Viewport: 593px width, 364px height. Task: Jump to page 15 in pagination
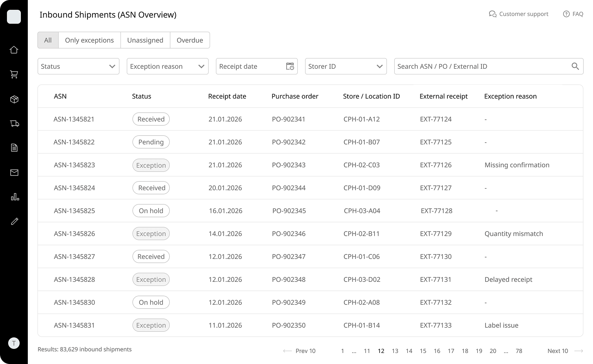[423, 351]
